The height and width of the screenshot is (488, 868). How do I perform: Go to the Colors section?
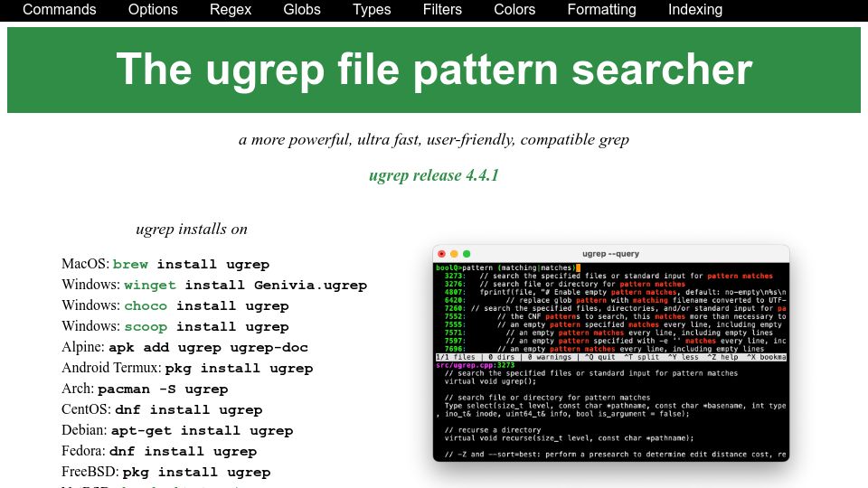[x=514, y=9]
